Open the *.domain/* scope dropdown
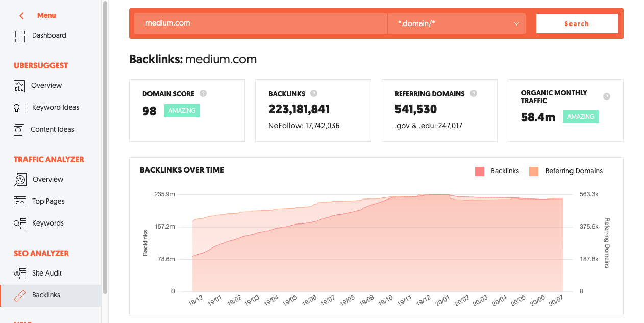The image size is (644, 323). (x=457, y=23)
